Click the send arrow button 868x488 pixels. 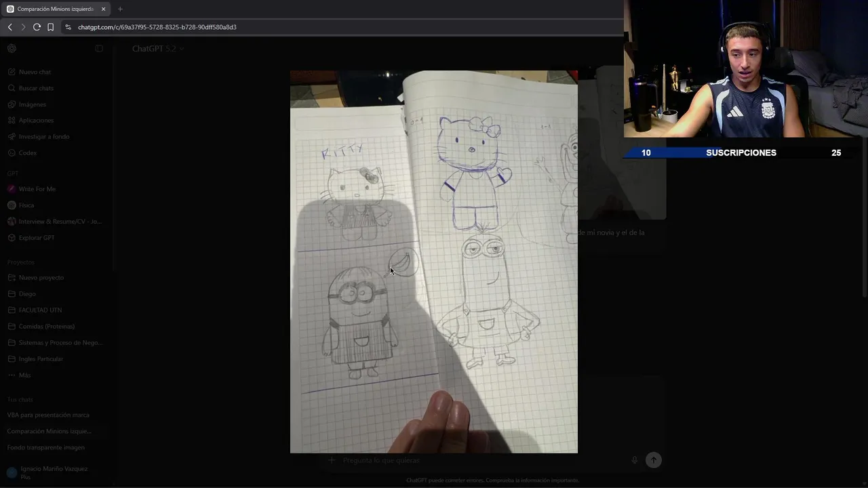click(x=653, y=460)
